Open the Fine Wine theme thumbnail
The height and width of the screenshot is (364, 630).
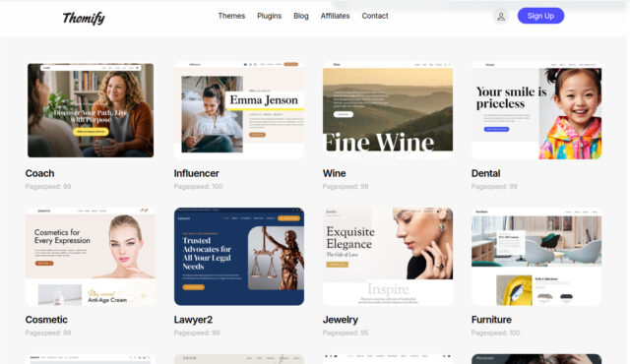[x=388, y=110]
